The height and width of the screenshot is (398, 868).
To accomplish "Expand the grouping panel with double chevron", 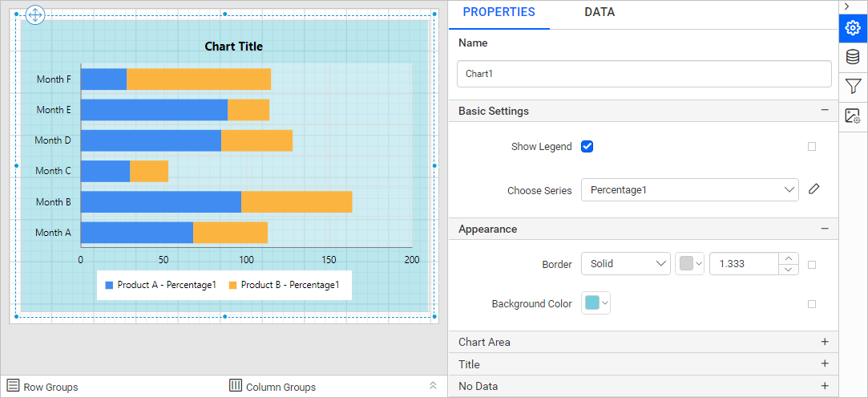I will 433,386.
